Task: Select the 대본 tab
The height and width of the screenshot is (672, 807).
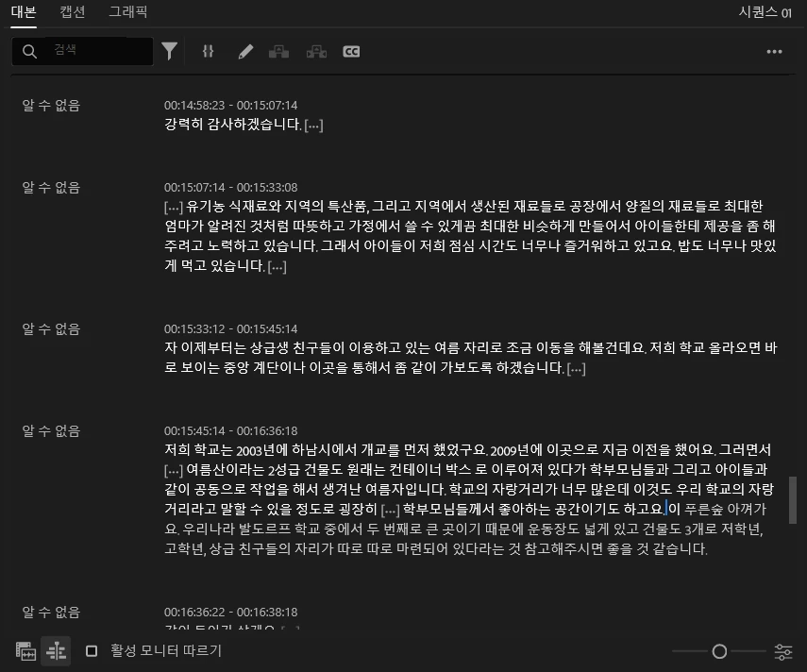Action: (24, 12)
